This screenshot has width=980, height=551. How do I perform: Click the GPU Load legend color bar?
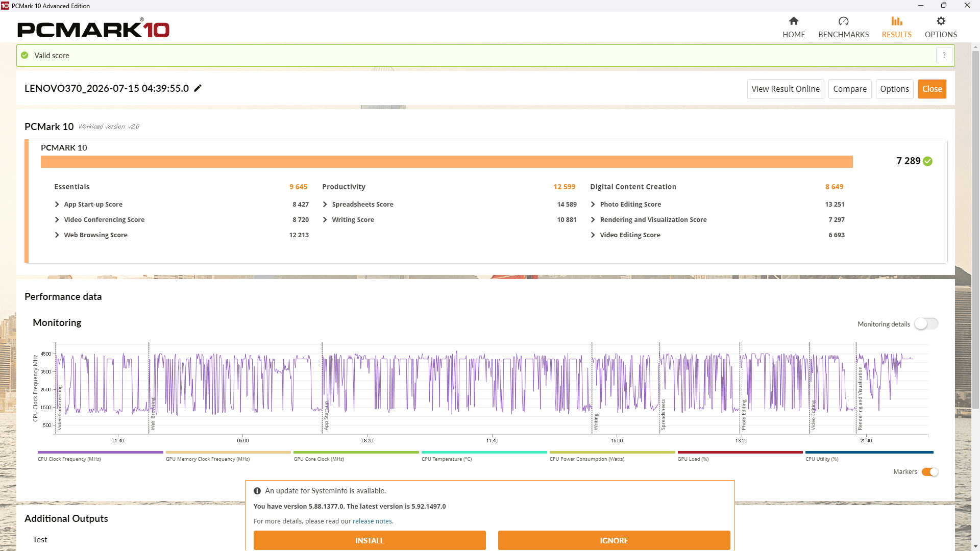pos(740,452)
